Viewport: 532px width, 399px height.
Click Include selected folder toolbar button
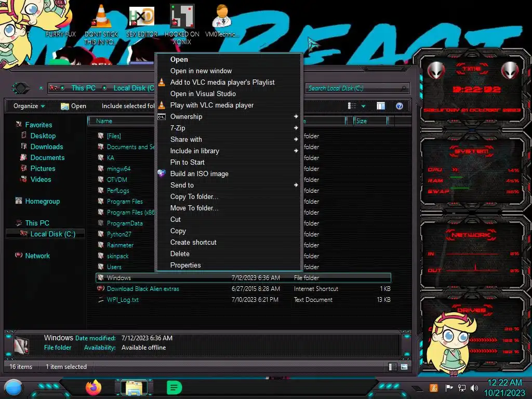point(128,106)
